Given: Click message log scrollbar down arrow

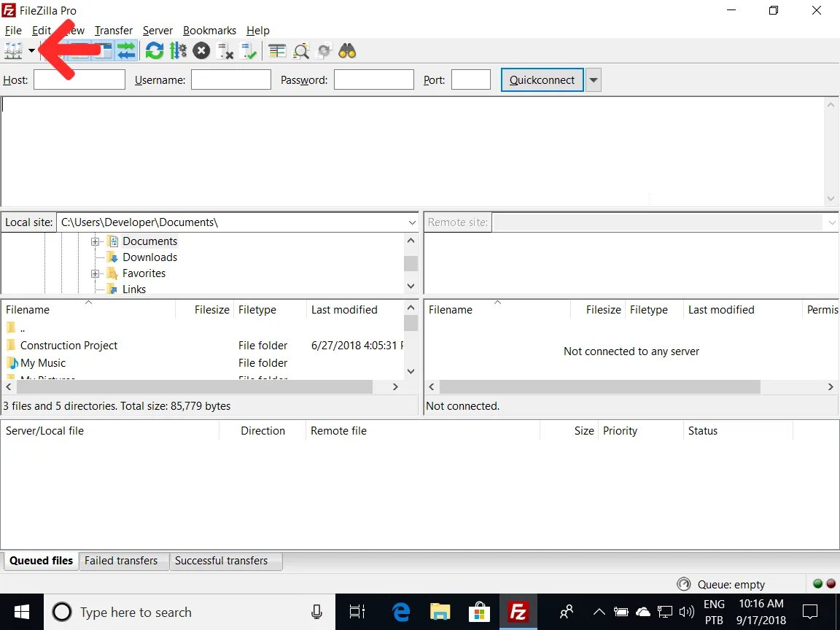Looking at the screenshot, I should pos(831,199).
